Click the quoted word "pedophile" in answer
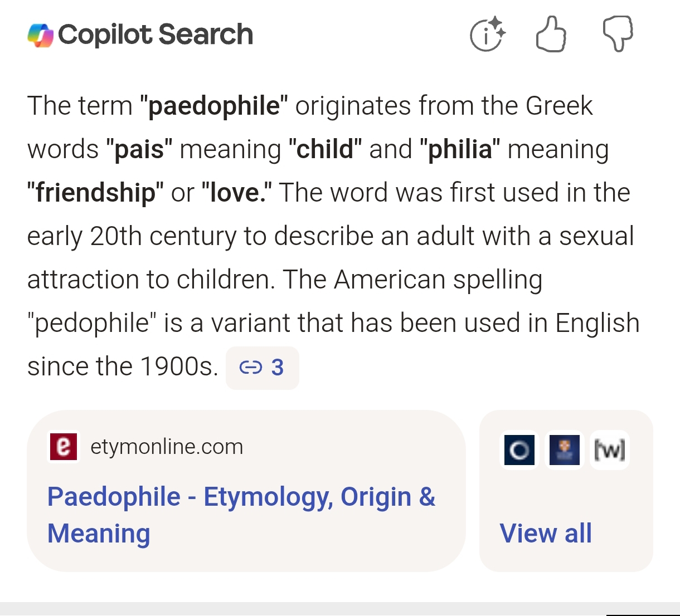The height and width of the screenshot is (616, 680). tap(91, 323)
